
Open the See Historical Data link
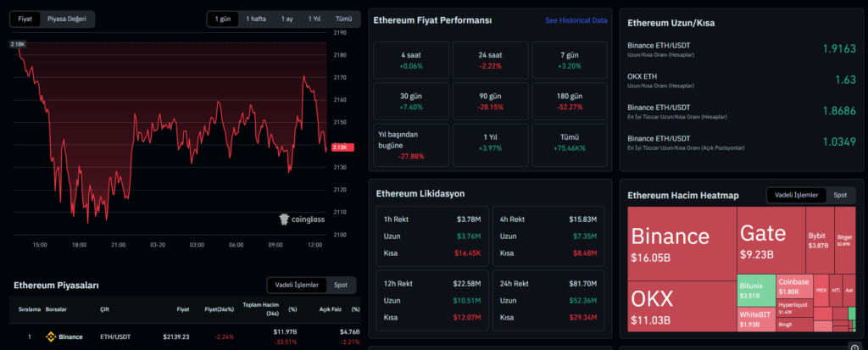[x=576, y=19]
